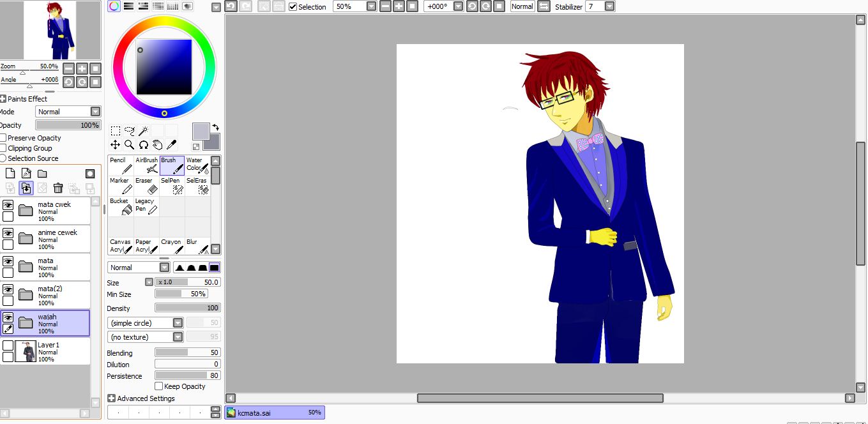
Task: Select the AirBrush tool
Action: coord(146,165)
